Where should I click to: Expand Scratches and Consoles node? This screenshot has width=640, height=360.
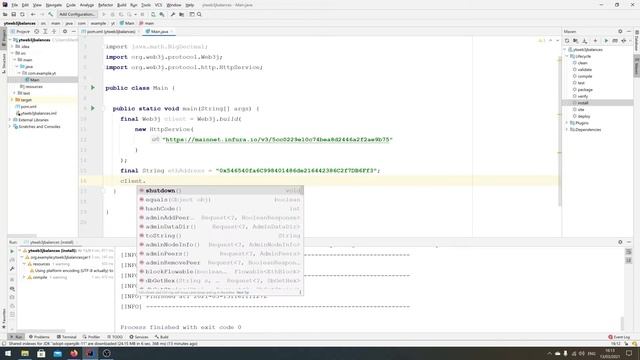10,127
